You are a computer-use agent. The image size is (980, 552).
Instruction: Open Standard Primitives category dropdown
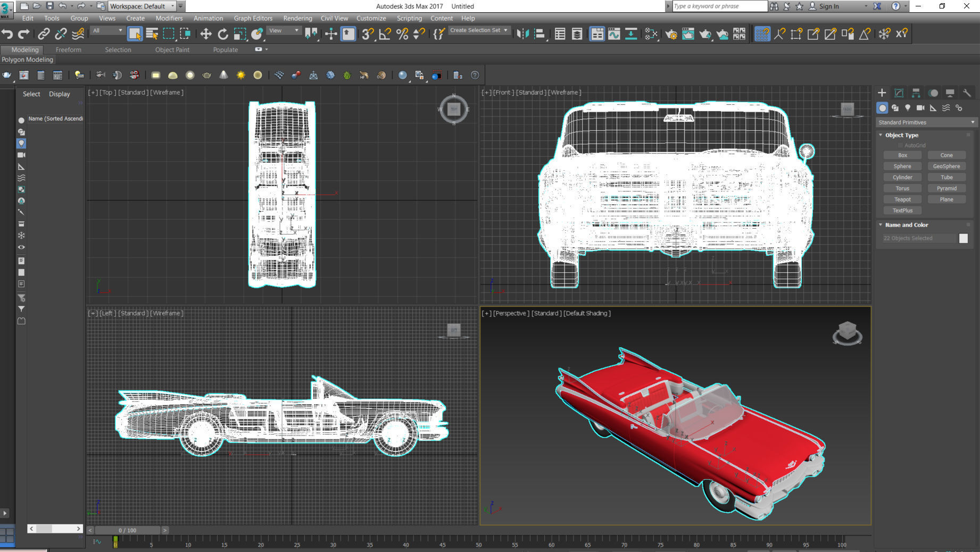(x=926, y=122)
